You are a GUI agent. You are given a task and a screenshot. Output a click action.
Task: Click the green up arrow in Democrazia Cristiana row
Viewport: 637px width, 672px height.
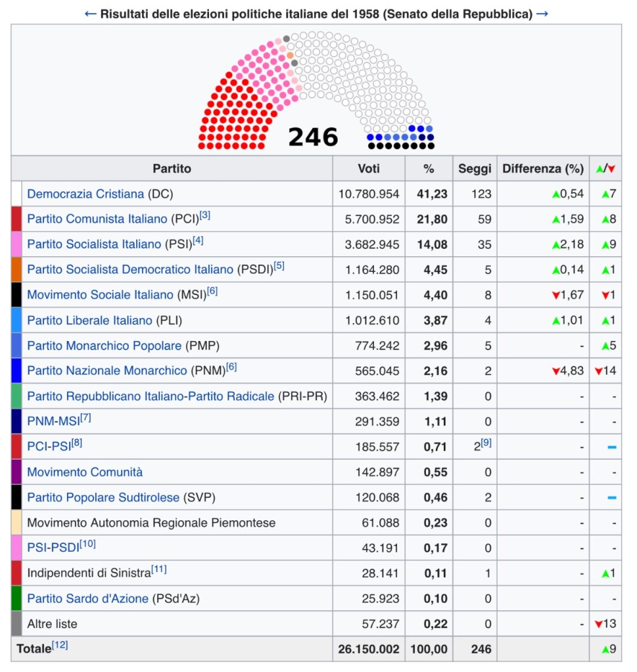(555, 194)
